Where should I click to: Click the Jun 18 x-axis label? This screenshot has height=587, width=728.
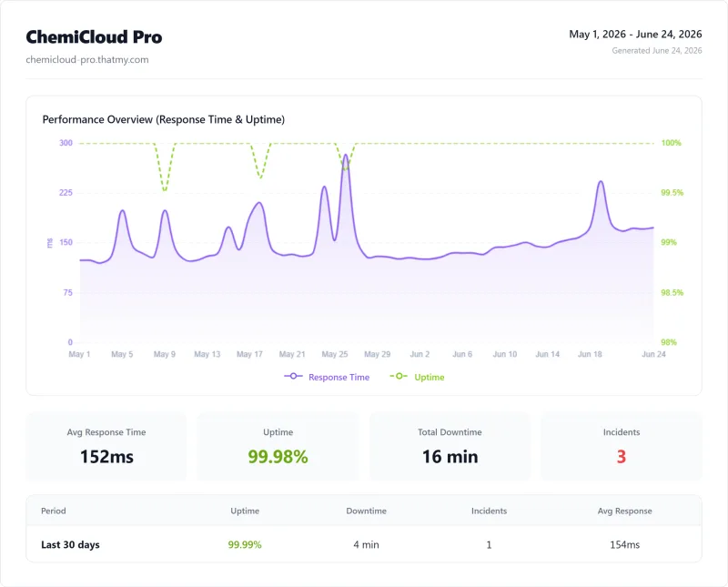(x=590, y=354)
